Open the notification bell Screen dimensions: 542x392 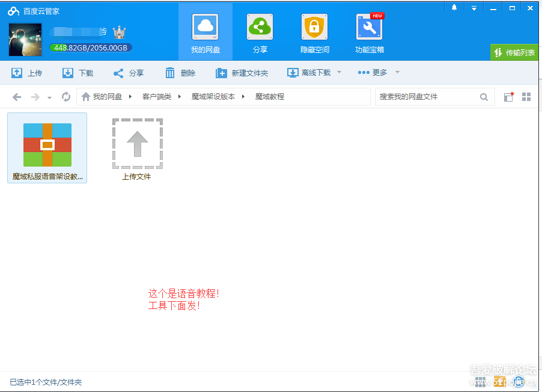[x=454, y=7]
